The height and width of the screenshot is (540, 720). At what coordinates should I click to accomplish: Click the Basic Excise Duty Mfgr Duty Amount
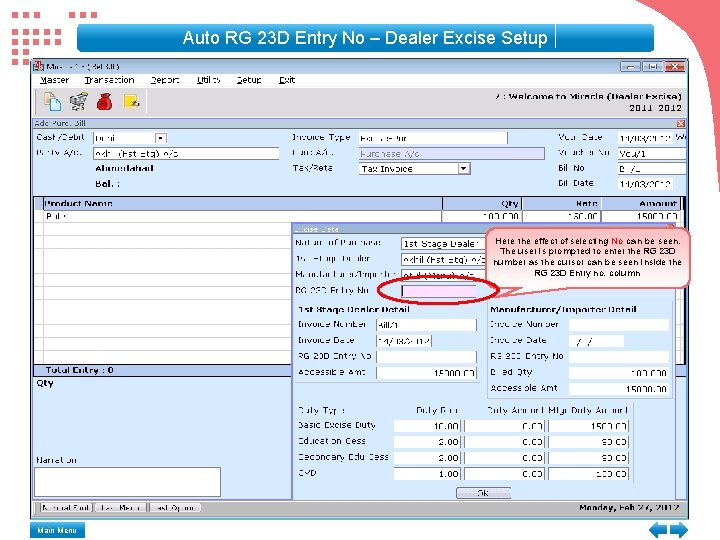[x=588, y=426]
